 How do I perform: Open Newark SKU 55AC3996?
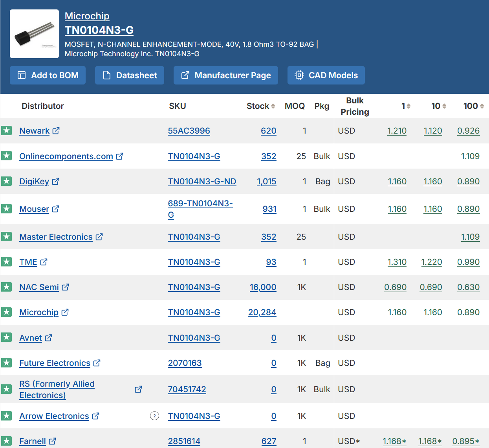(189, 131)
